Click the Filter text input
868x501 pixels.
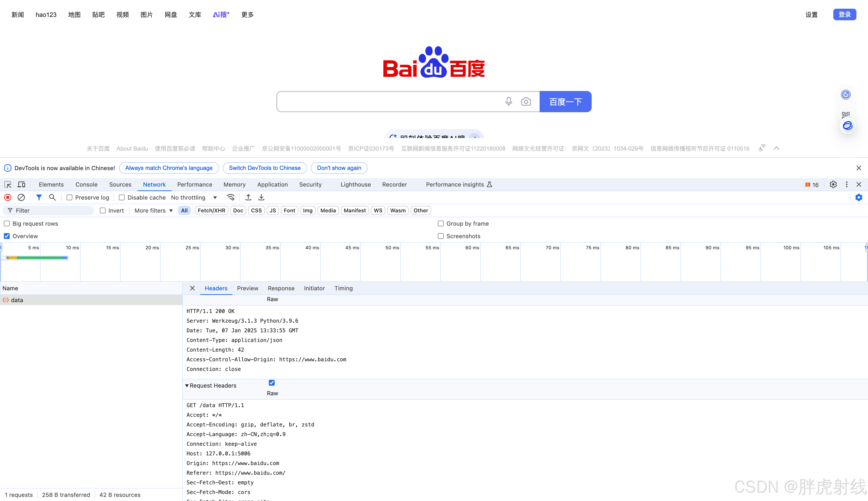[x=48, y=211]
